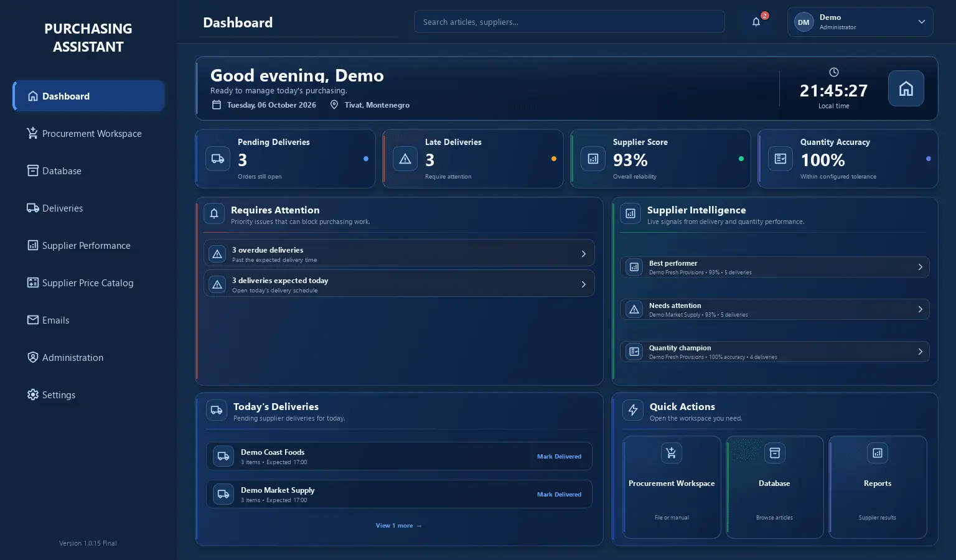
Task: Open Settings in the sidebar
Action: click(88, 394)
